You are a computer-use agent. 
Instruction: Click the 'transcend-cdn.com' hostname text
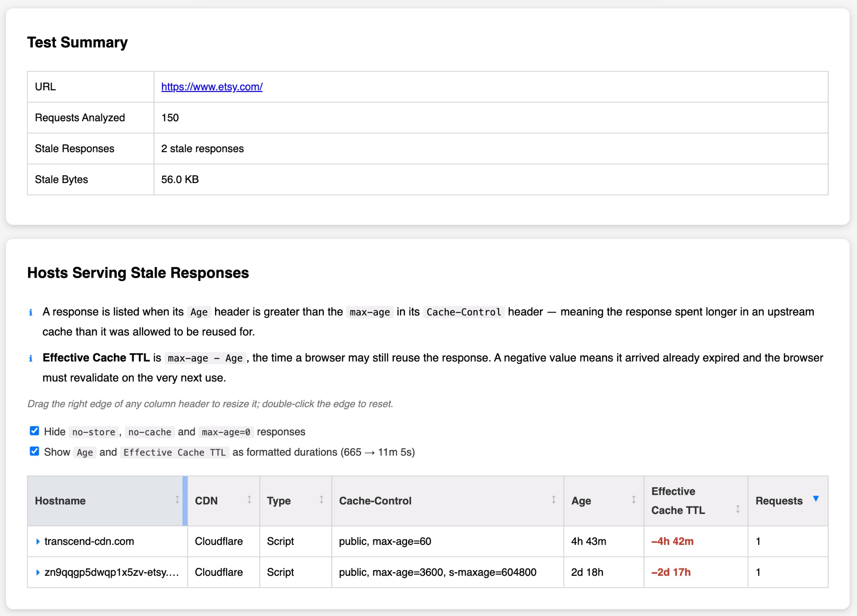89,542
